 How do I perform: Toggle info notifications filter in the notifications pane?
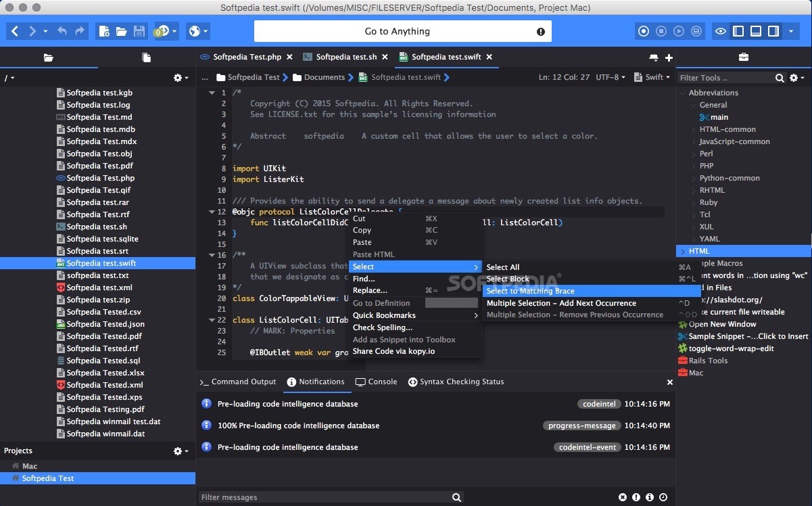[x=650, y=497]
